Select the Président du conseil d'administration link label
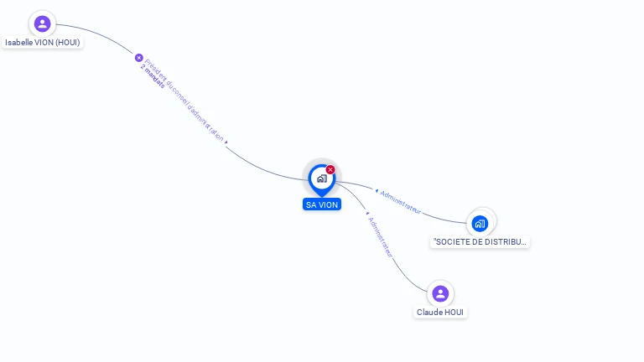This screenshot has height=362, width=644. (x=184, y=101)
